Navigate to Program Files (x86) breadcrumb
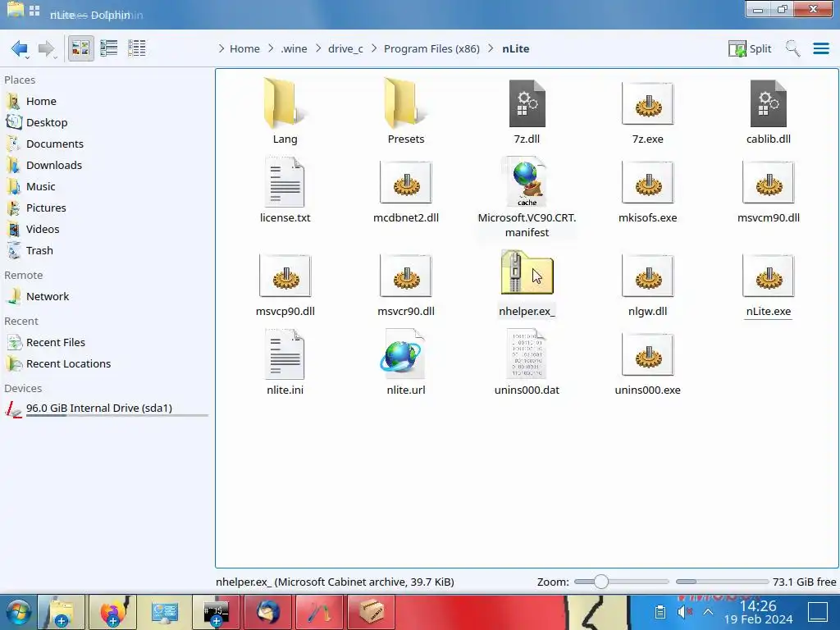Screen dimensions: 840x630 [431, 48]
